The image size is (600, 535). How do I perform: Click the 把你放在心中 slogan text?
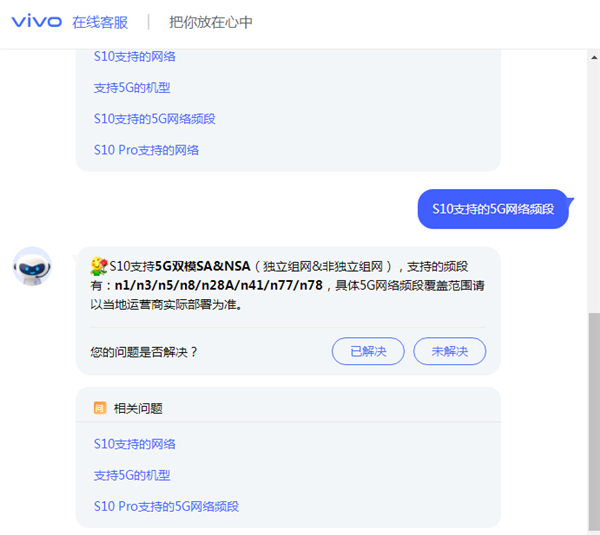coord(211,22)
